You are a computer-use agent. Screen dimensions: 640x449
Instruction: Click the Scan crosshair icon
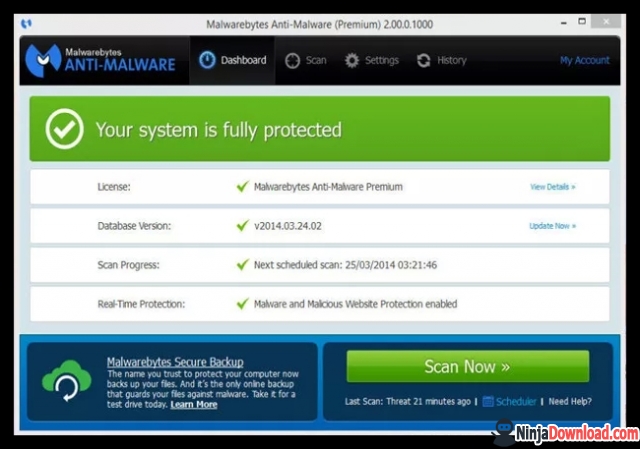pos(292,61)
